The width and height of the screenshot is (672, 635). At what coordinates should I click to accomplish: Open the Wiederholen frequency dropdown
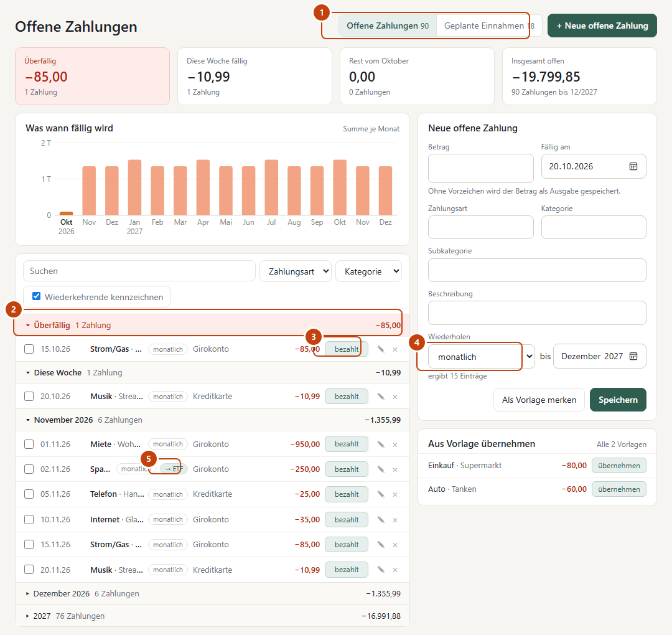tap(481, 357)
